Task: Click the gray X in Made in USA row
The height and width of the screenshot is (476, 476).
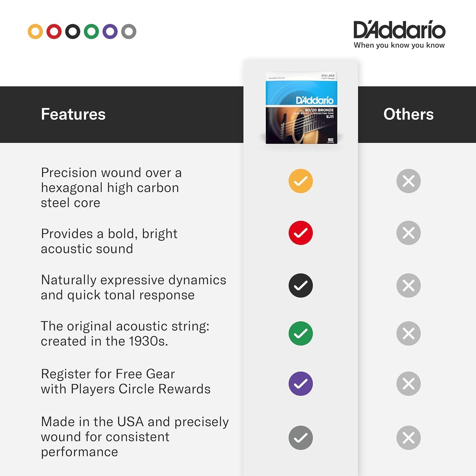Action: coord(408,438)
